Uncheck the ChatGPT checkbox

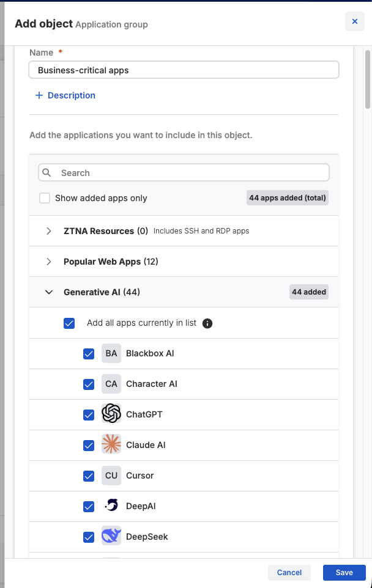89,415
